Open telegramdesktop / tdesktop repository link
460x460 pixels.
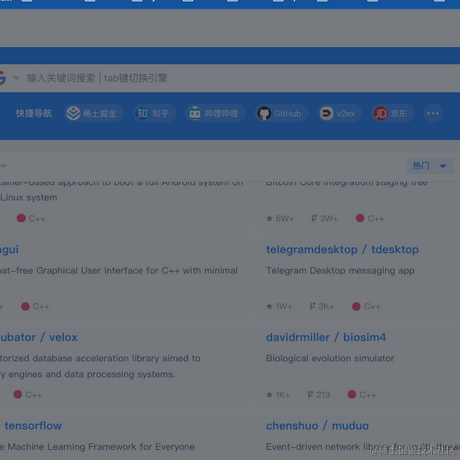point(342,249)
